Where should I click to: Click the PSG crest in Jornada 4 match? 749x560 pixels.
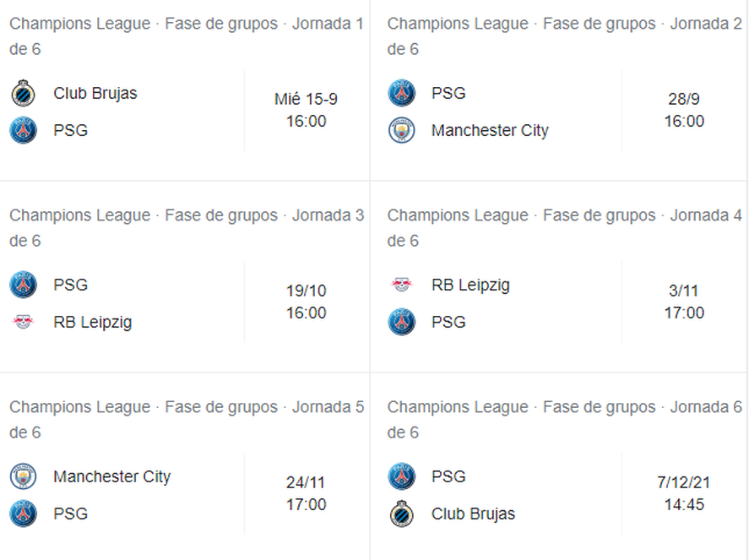[x=402, y=322]
